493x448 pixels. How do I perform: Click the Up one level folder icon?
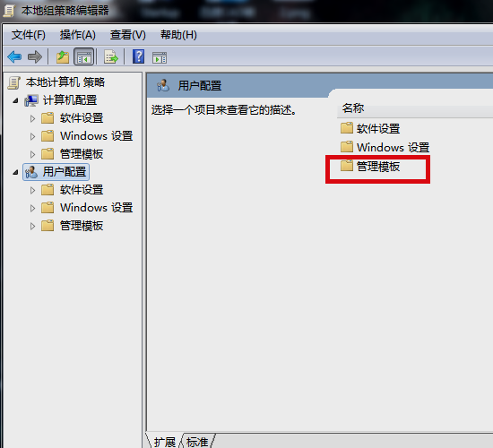(x=63, y=57)
